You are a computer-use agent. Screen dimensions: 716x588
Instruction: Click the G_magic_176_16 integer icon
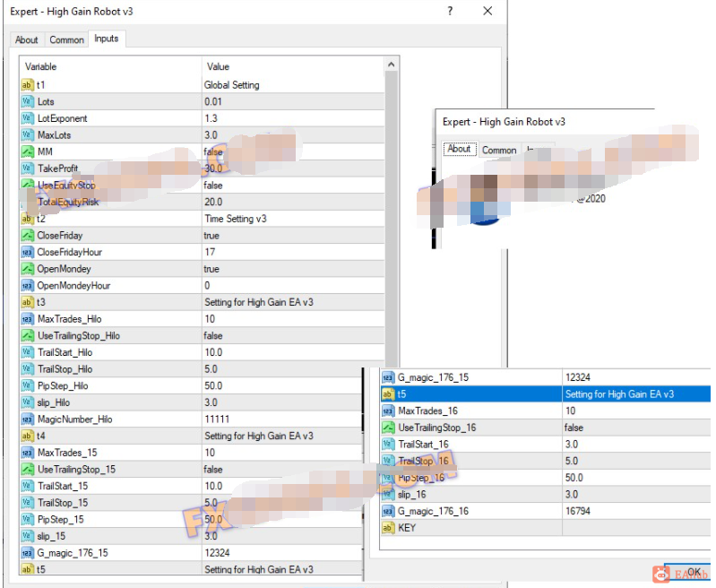click(x=388, y=511)
